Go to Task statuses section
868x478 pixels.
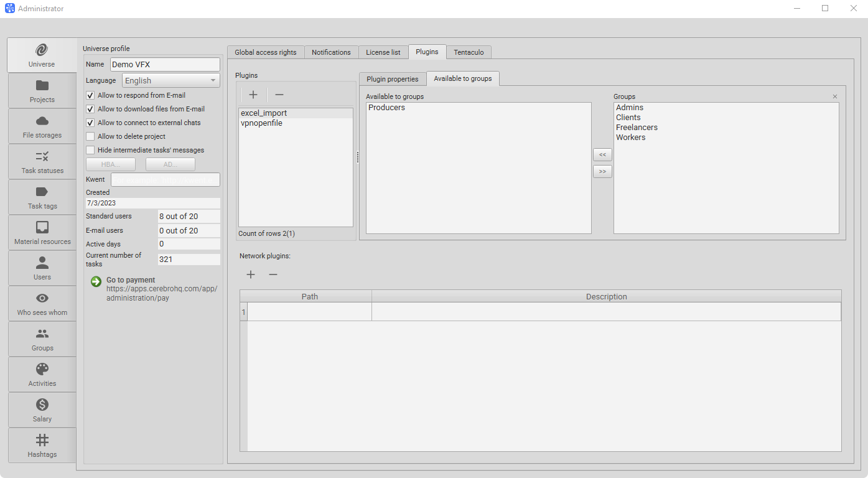coord(42,162)
